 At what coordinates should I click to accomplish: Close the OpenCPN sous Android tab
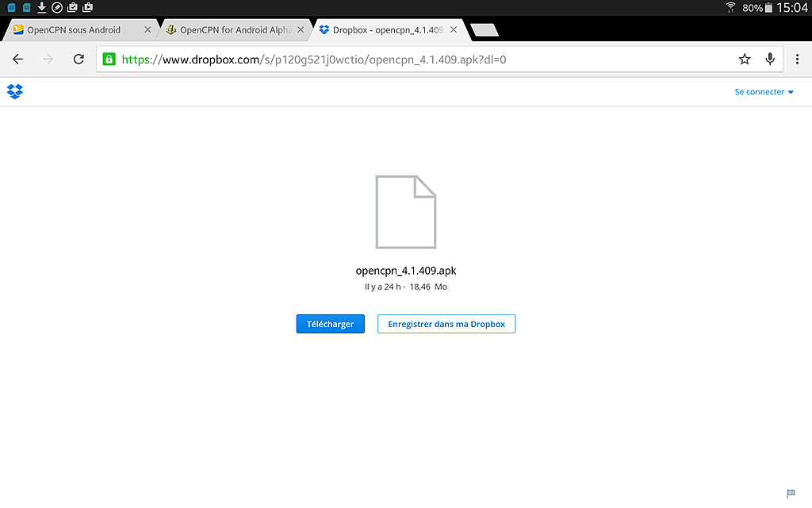(147, 30)
